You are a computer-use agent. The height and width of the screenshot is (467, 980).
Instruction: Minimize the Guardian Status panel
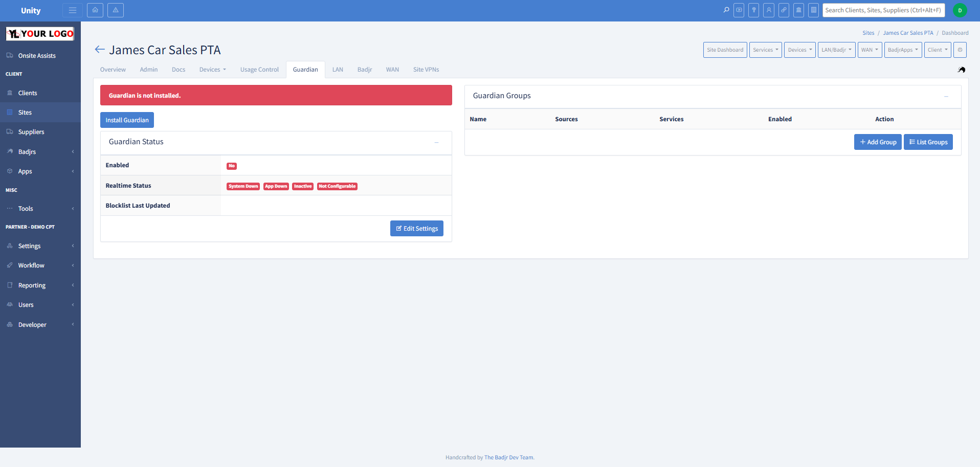point(436,142)
